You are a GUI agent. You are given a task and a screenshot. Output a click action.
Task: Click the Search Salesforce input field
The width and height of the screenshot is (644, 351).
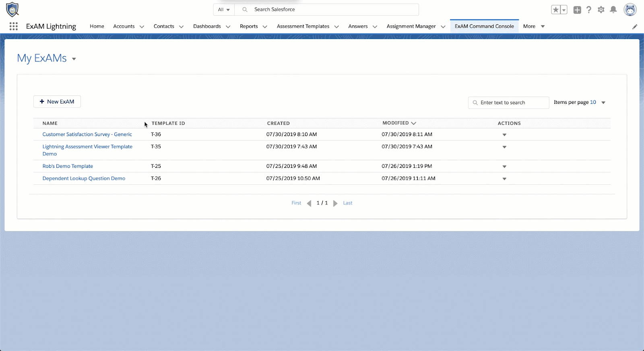coord(327,10)
